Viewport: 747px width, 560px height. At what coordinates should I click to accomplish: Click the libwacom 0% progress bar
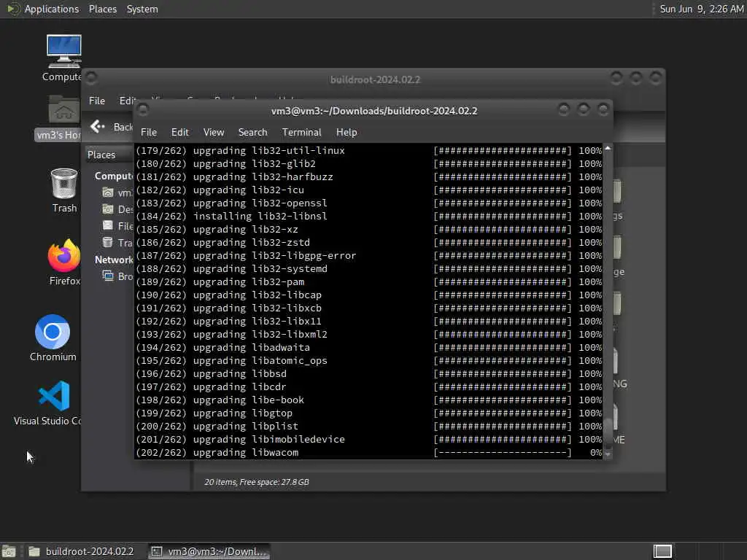point(502,453)
